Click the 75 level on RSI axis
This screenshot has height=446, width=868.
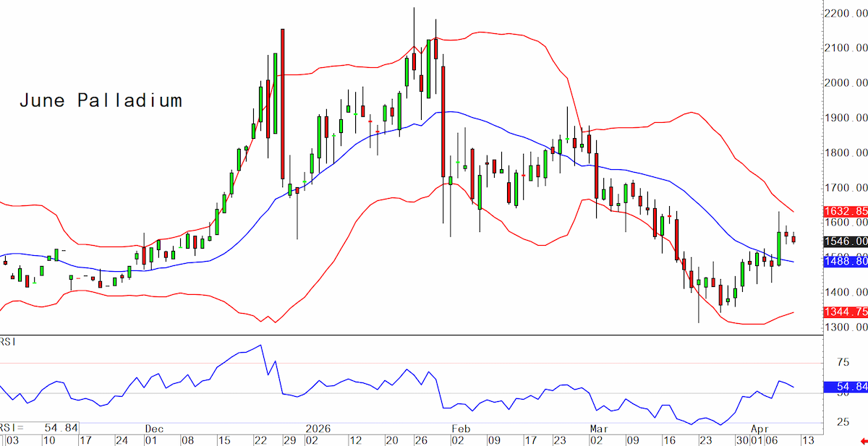[842, 363]
